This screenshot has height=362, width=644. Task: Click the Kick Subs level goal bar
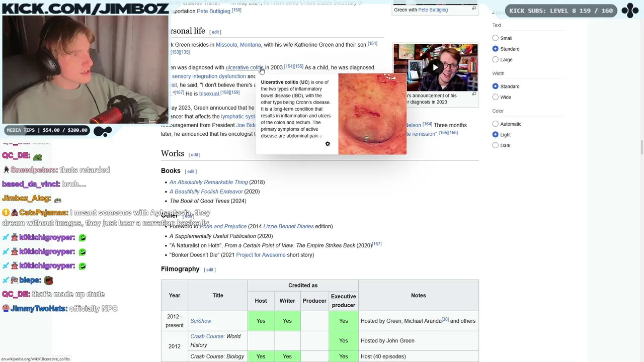561,11
